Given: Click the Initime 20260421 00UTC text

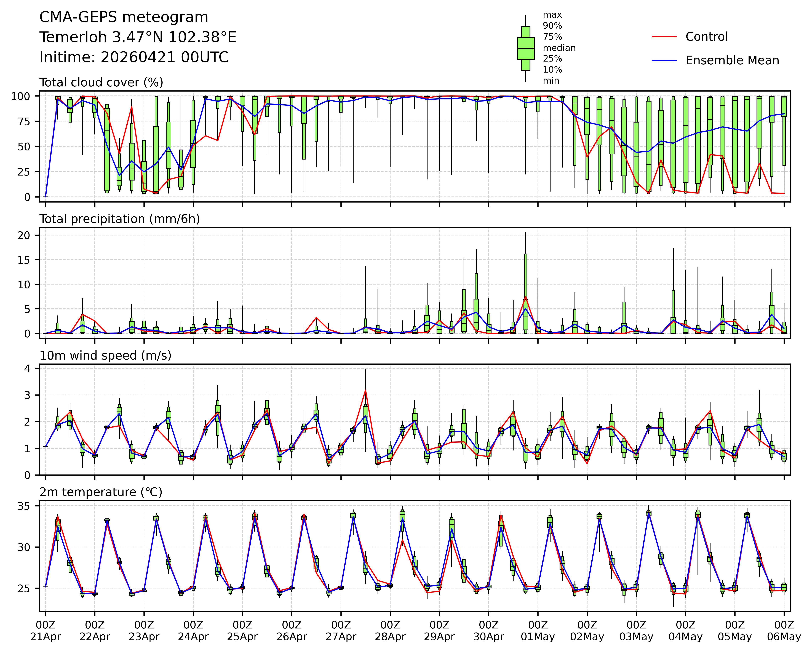Looking at the screenshot, I should [134, 57].
